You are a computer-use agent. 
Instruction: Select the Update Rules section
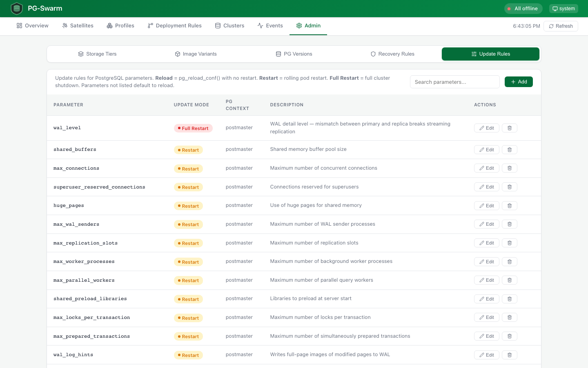(490, 54)
